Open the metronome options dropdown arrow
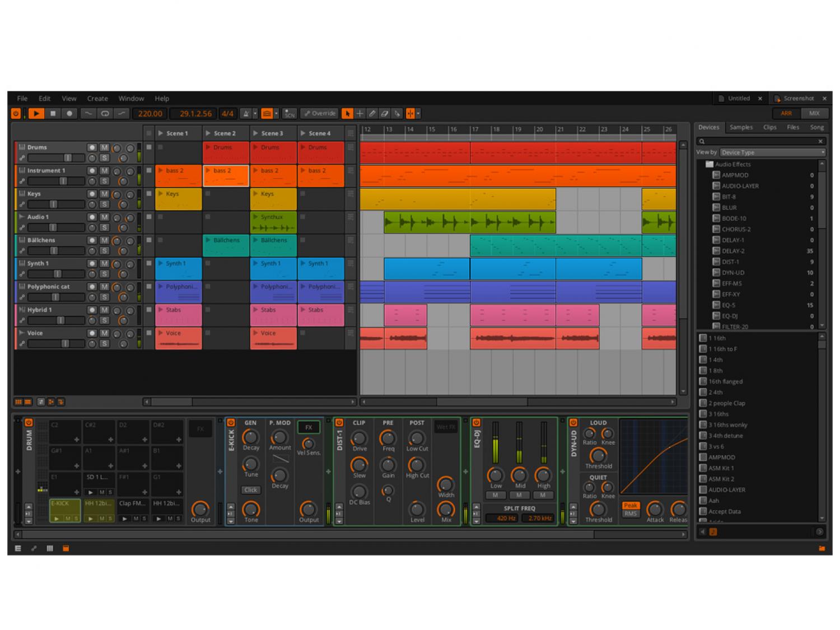840x630 pixels. point(255,114)
